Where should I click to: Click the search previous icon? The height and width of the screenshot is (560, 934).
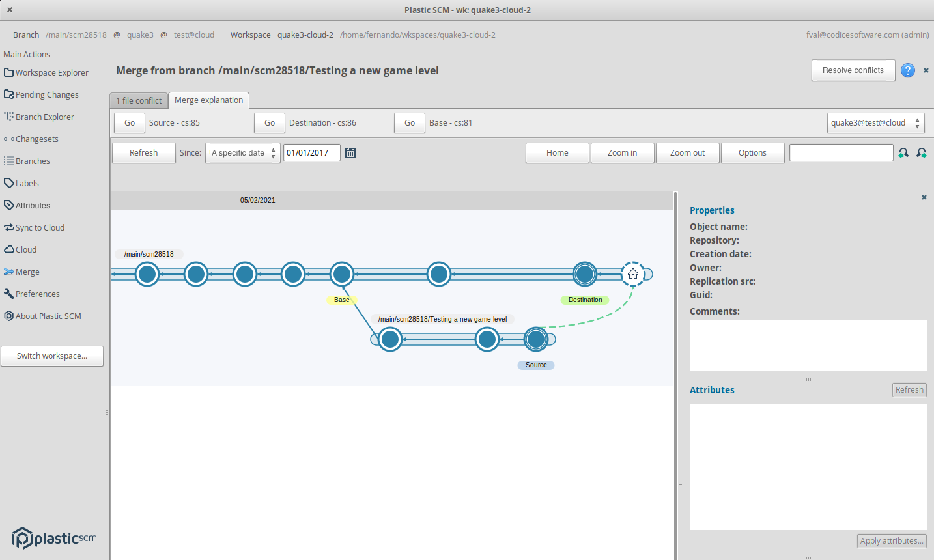[903, 153]
